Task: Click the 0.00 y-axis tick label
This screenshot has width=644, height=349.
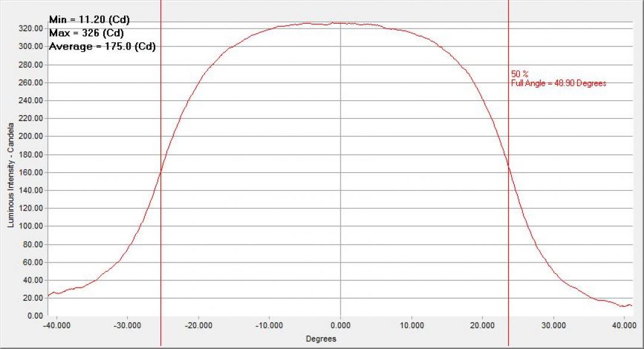Action: click(x=35, y=316)
